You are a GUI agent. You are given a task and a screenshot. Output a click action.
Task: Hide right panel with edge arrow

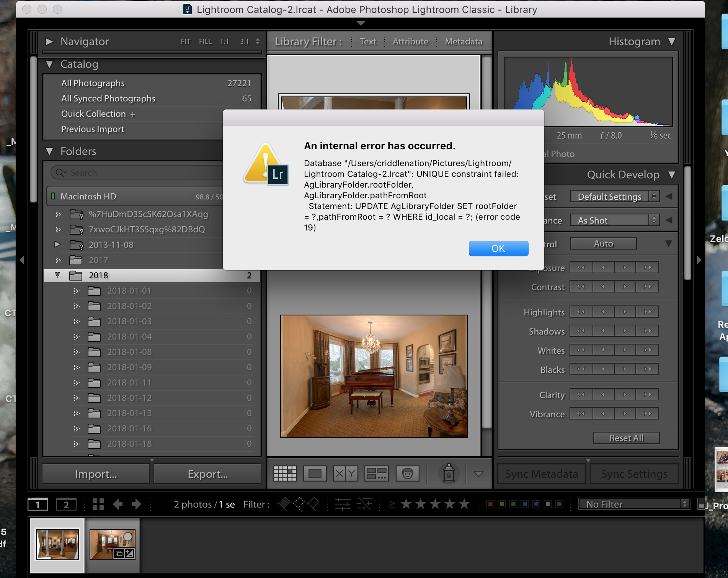699,260
